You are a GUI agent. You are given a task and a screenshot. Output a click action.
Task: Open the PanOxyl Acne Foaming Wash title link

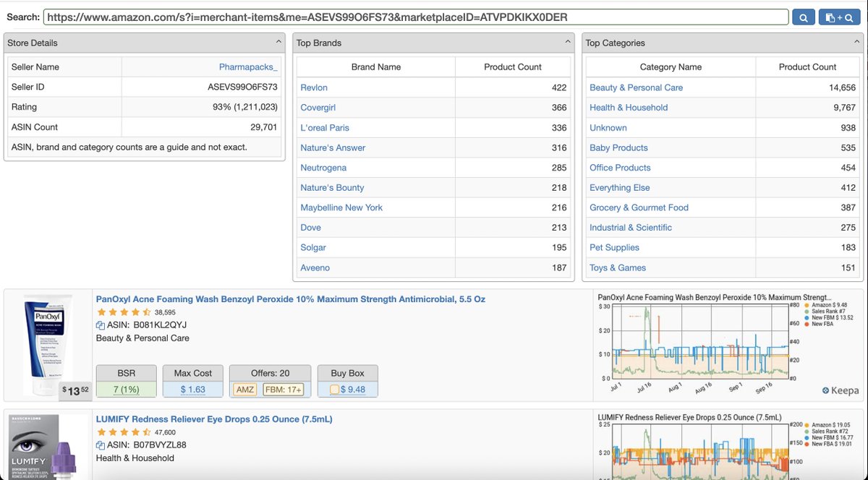coord(291,299)
